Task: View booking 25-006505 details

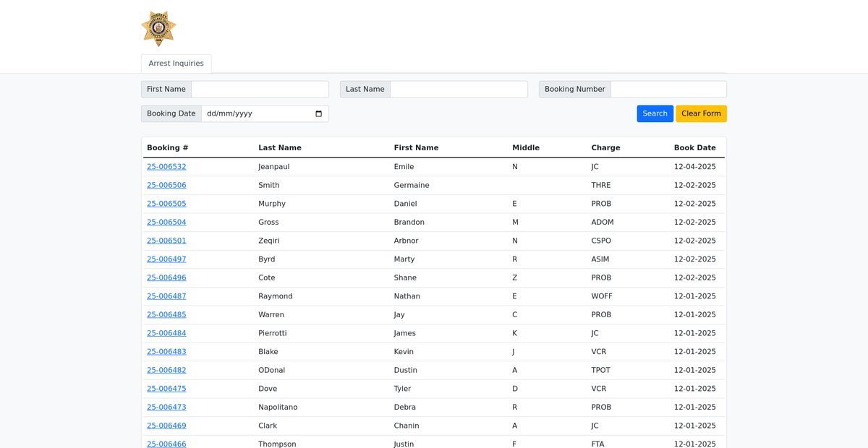Action: coord(166,204)
